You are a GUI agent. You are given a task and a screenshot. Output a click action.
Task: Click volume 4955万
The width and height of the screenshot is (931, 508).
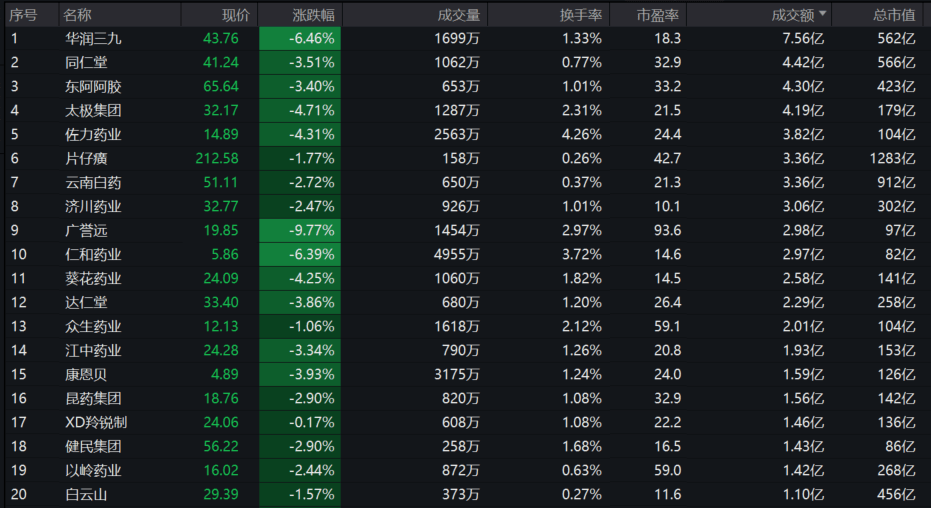pos(457,254)
